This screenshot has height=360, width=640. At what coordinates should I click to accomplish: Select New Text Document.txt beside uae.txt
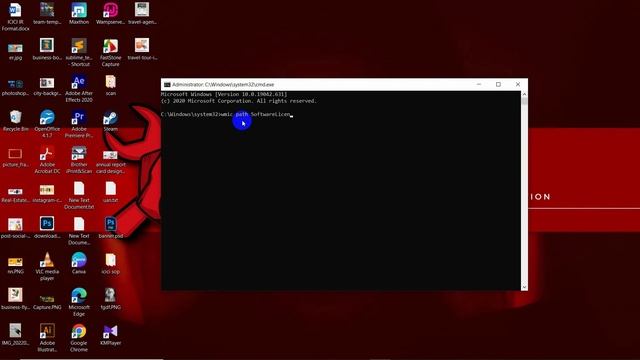click(79, 189)
